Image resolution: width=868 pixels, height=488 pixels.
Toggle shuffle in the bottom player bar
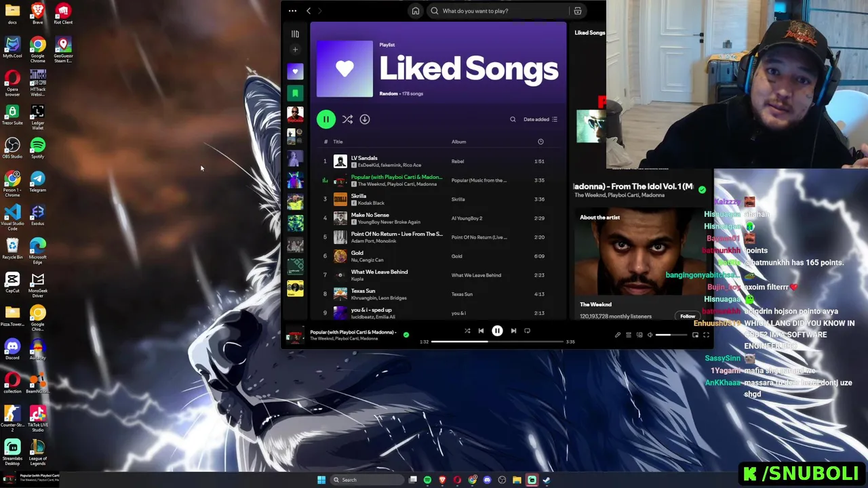467,331
